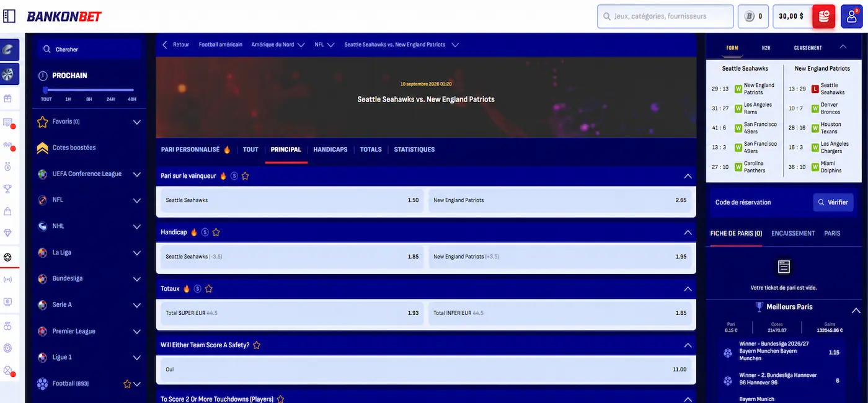Screen dimensions: 868x403
Task: Select the HANDICAPS tab
Action: click(x=330, y=149)
